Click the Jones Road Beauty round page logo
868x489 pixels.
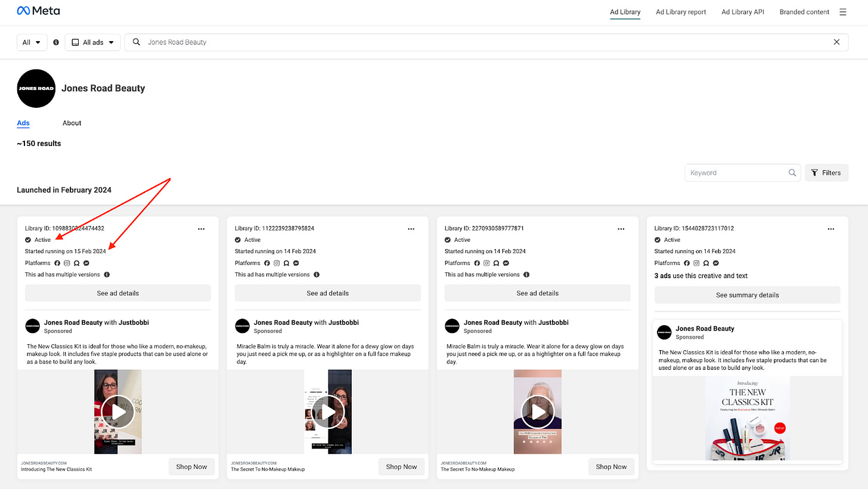(x=36, y=88)
